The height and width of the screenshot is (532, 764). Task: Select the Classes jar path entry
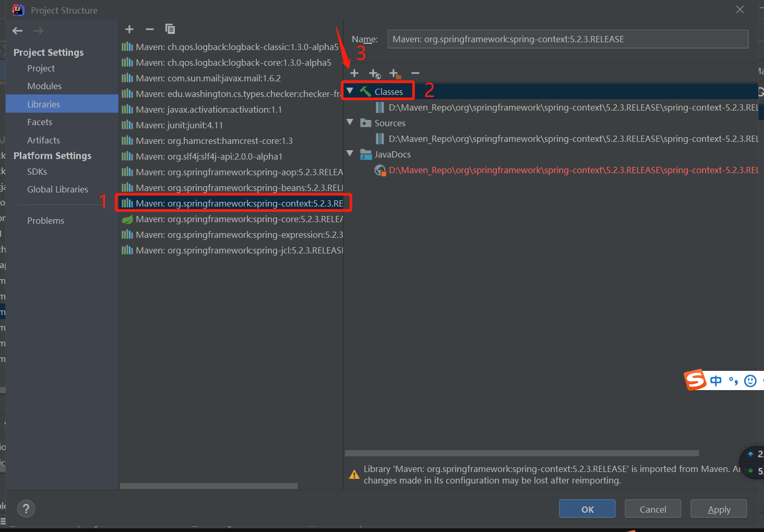[x=573, y=107]
